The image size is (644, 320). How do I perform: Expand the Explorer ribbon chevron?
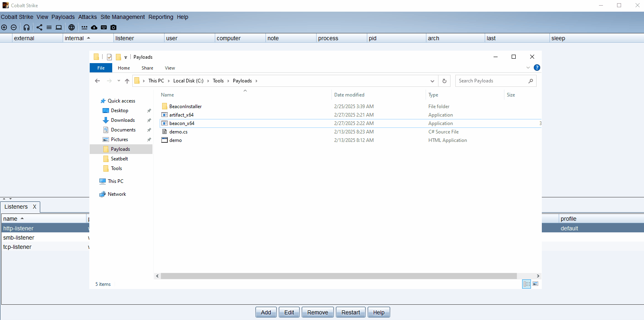(x=528, y=68)
